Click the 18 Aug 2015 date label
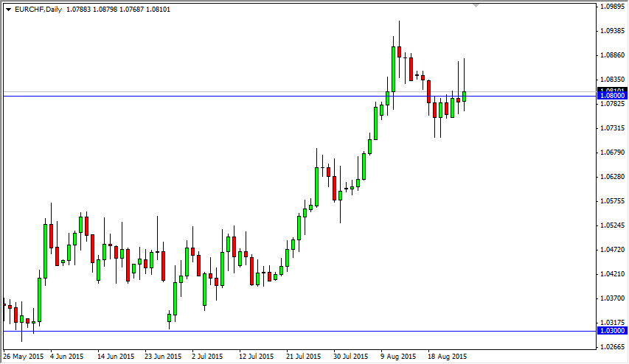Screen dimensions: 629x364 [x=448, y=356]
